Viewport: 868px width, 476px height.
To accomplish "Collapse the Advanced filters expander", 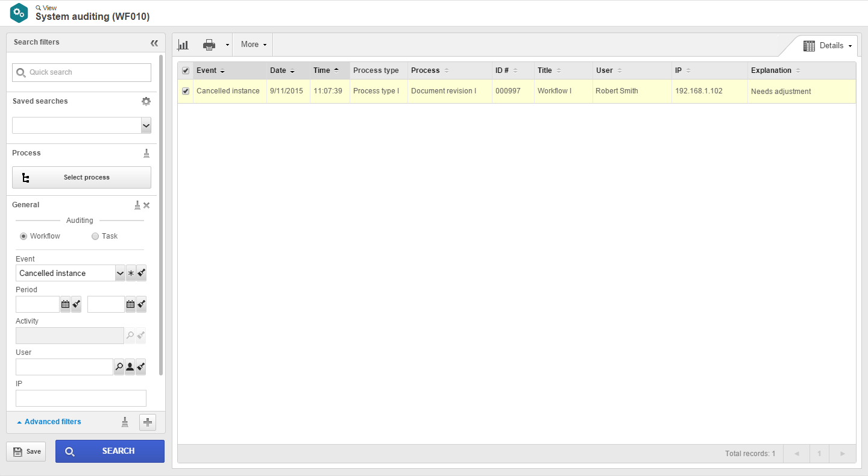I will pyautogui.click(x=49, y=422).
